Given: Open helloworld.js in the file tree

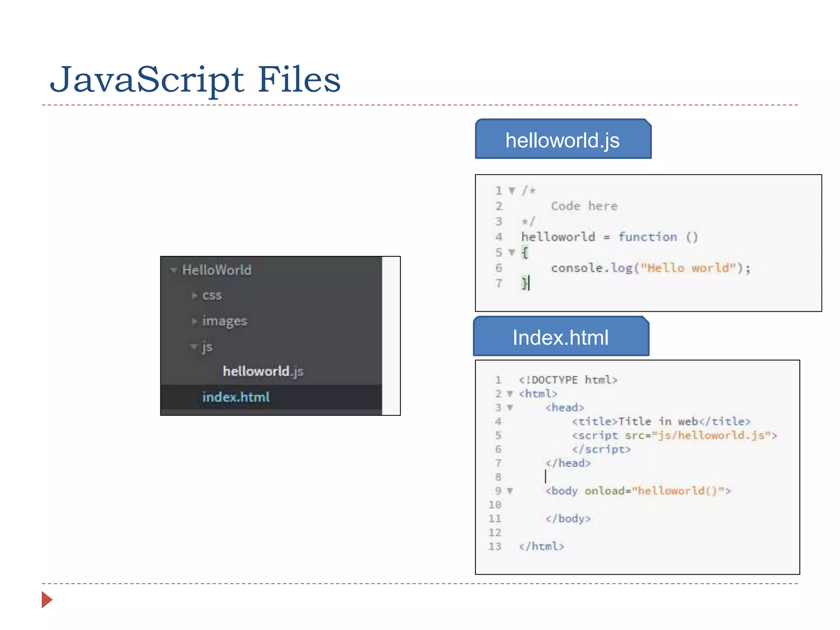Looking at the screenshot, I should click(263, 371).
